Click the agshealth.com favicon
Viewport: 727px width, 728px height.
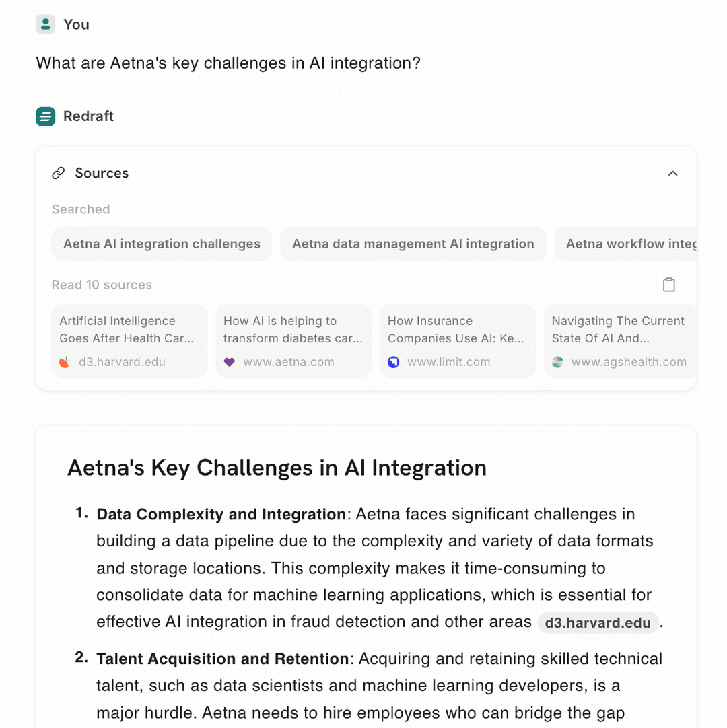tap(557, 362)
